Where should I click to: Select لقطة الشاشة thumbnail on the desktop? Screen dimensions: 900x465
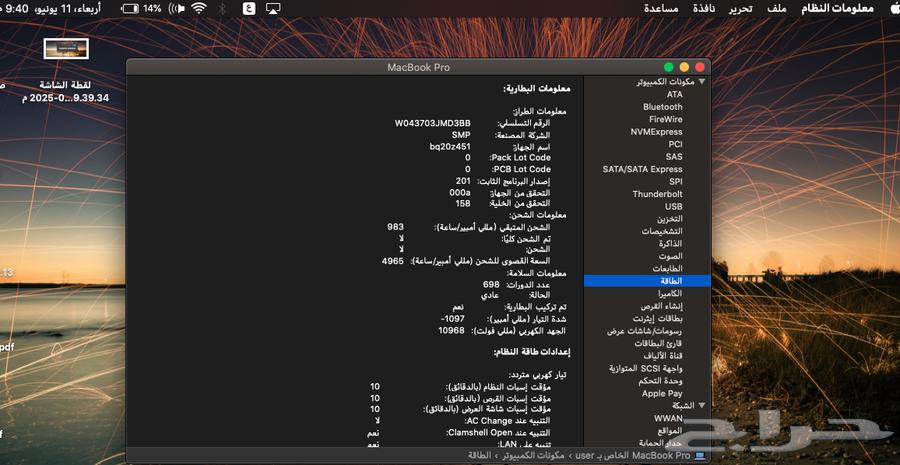(x=66, y=49)
